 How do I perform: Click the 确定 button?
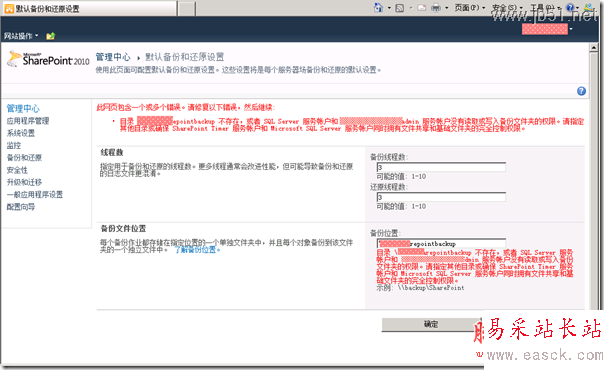point(431,324)
